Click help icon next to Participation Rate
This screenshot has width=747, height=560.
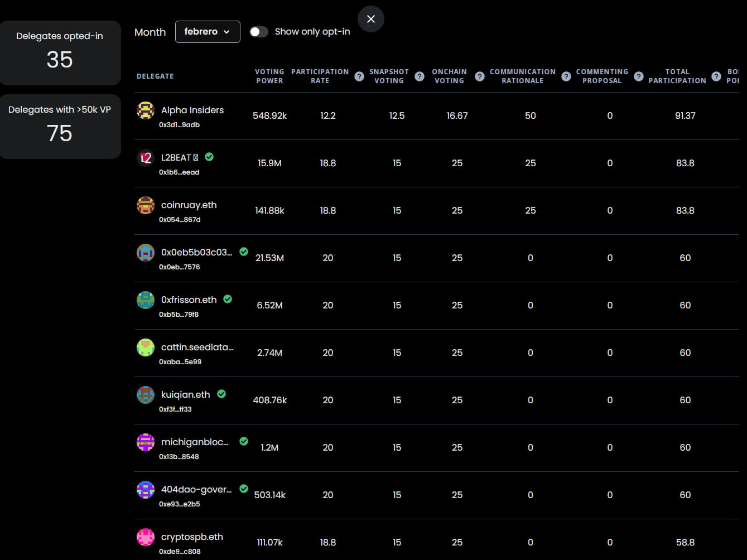359,76
